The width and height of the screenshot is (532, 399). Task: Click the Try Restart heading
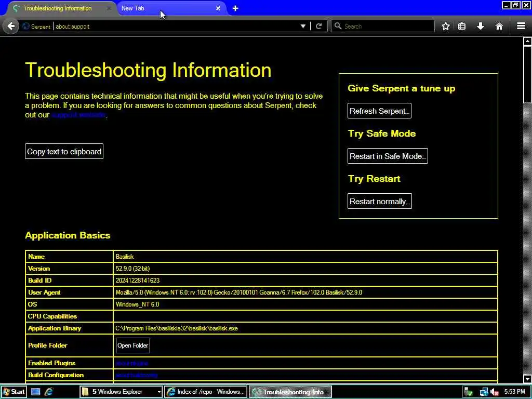tap(374, 179)
